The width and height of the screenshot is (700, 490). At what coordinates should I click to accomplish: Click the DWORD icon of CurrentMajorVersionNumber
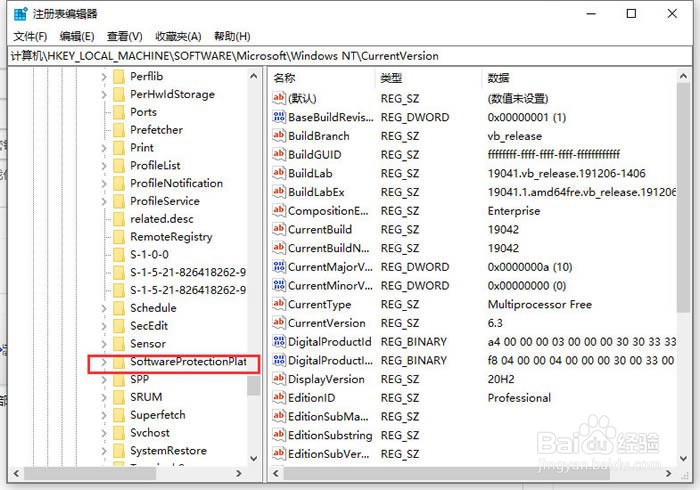(279, 267)
